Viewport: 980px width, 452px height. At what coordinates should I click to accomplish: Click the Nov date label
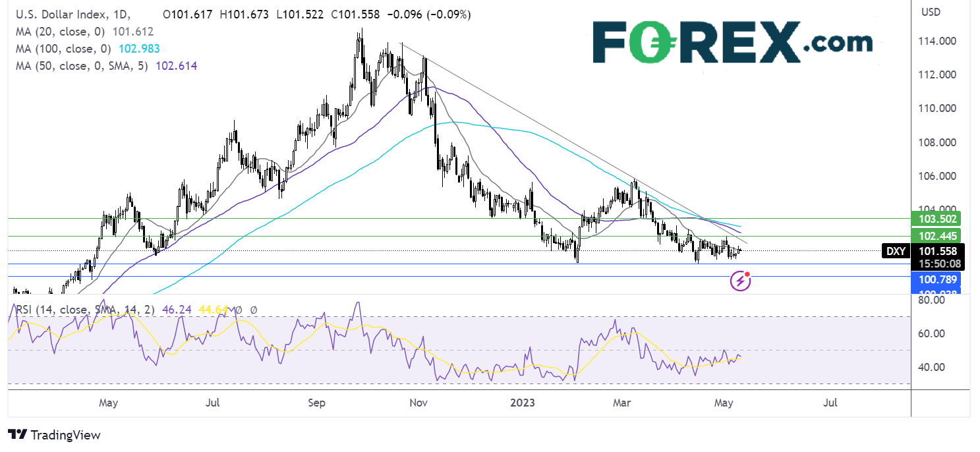[x=419, y=403]
